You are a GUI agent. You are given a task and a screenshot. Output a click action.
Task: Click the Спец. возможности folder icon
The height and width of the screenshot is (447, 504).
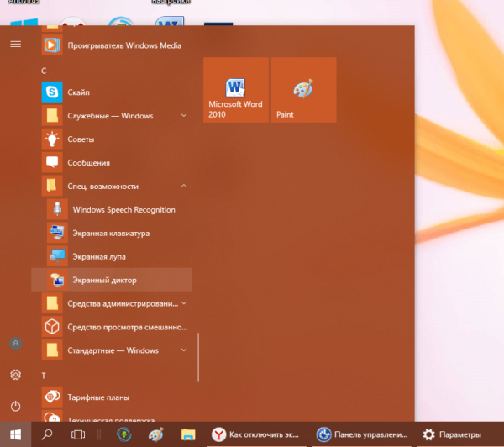tap(52, 186)
